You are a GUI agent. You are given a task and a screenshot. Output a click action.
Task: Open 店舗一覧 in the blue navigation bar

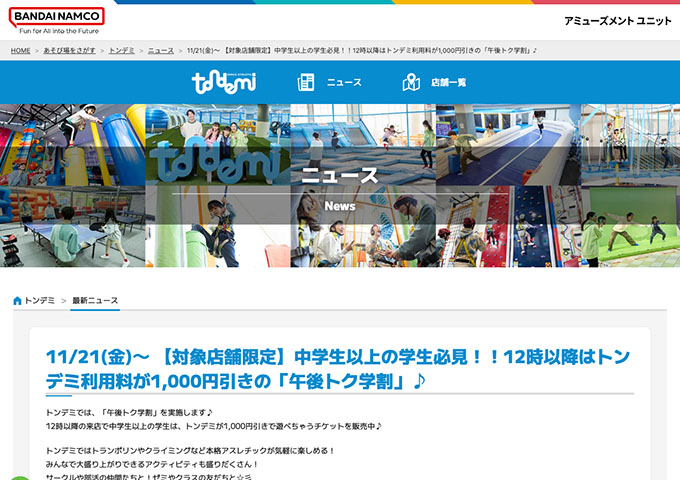pyautogui.click(x=448, y=82)
